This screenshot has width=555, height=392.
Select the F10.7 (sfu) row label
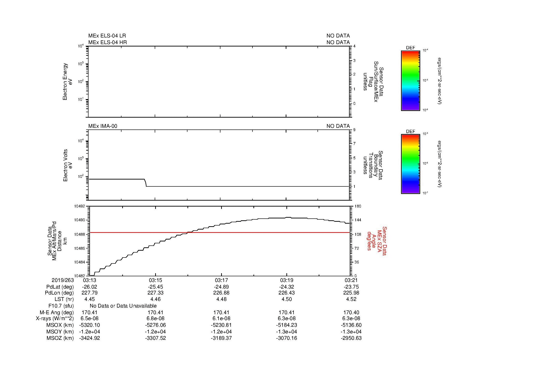coord(61,306)
